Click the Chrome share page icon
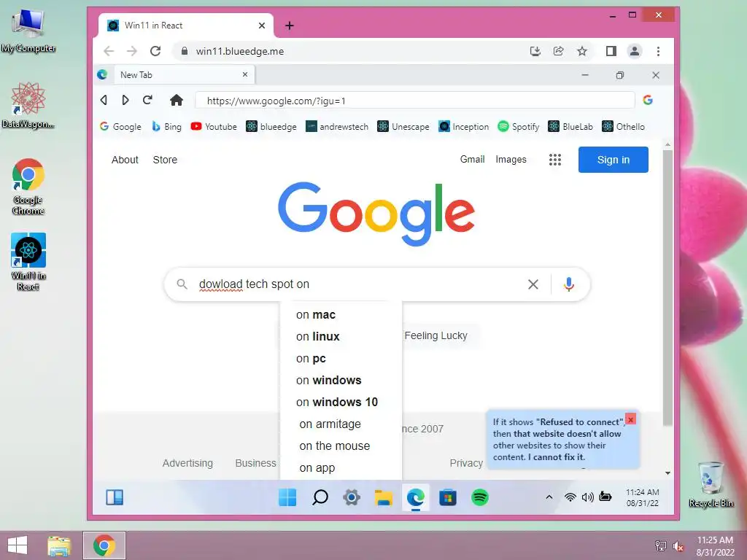This screenshot has height=560, width=747. click(x=558, y=51)
